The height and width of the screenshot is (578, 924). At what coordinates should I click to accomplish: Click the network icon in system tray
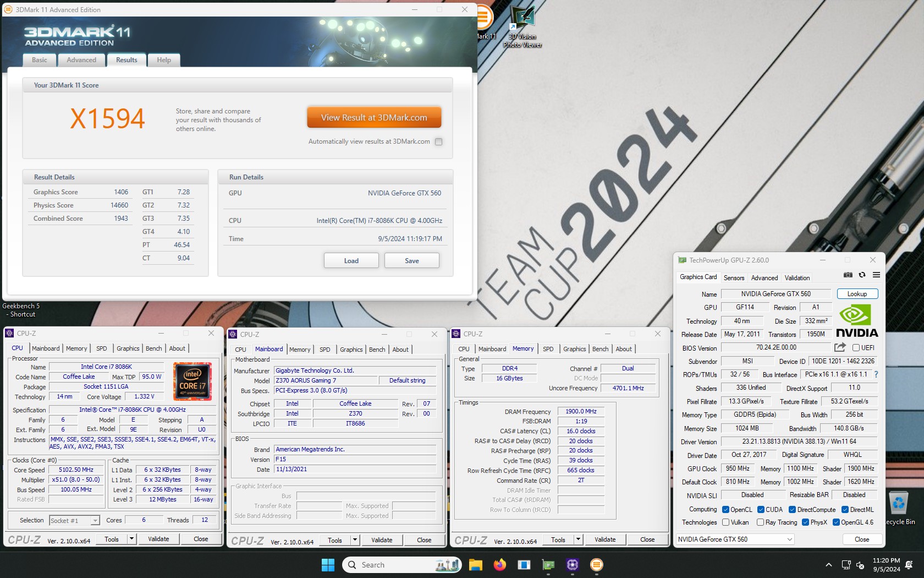[x=846, y=565]
